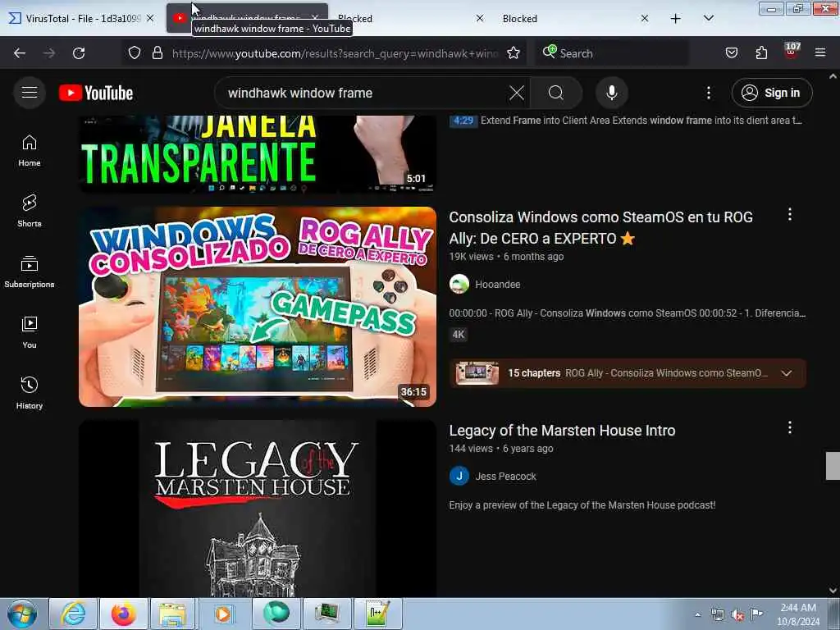Run the YouTube search with magnifier button
This screenshot has height=630, width=840.
click(556, 93)
